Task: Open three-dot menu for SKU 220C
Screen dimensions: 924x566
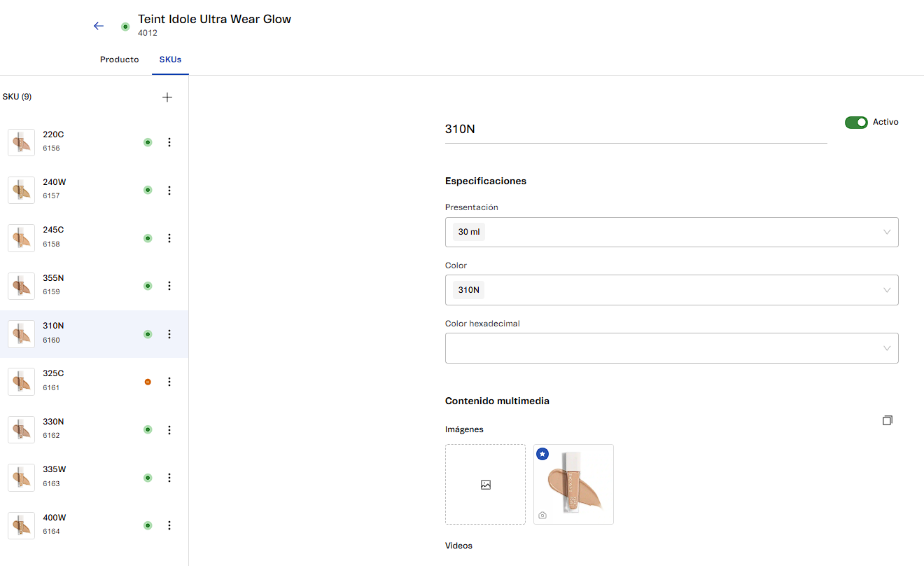Action: [169, 142]
